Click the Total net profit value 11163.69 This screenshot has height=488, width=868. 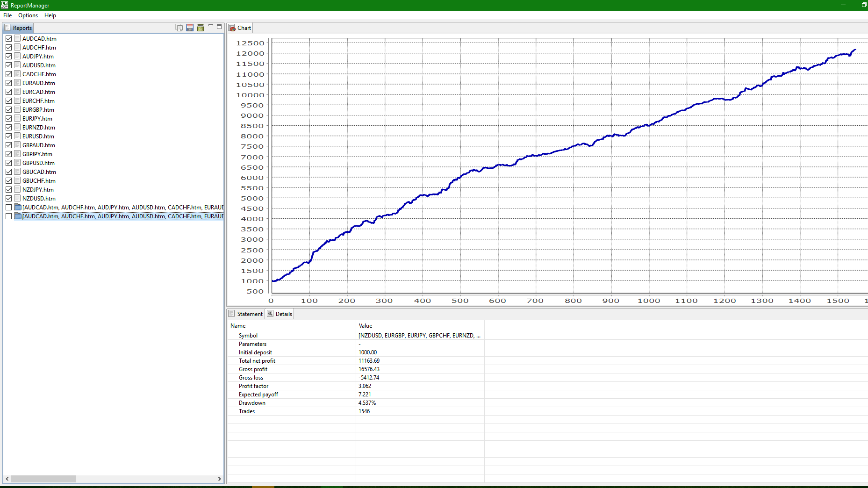coord(369,361)
